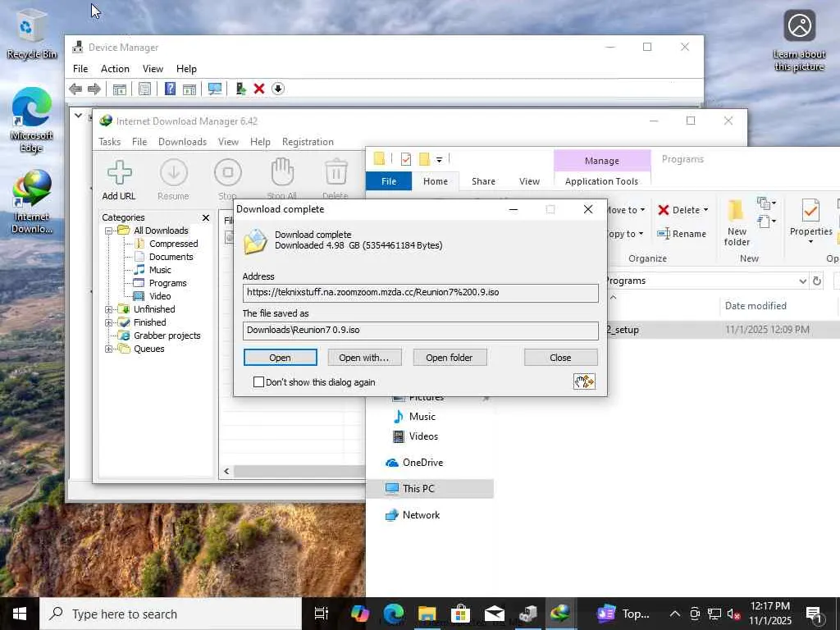This screenshot has width=840, height=630.
Task: Expand the Finished category
Action: (109, 322)
